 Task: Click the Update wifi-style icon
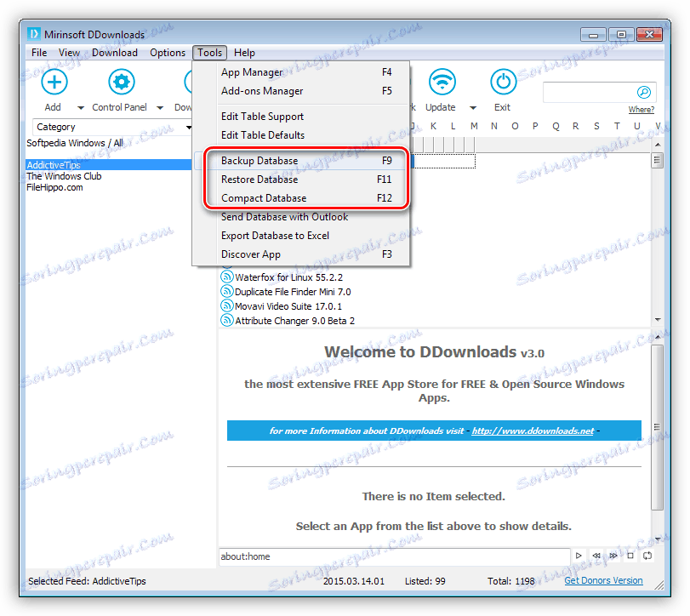point(442,82)
